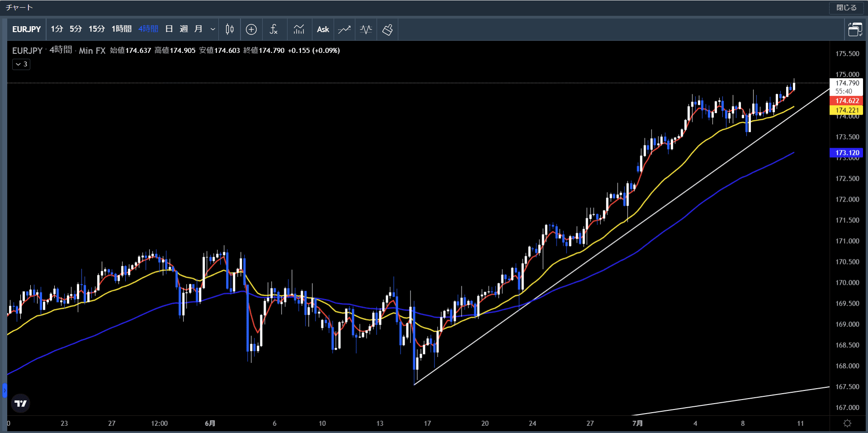This screenshot has height=433, width=868.
Task: Click the detach chart window icon
Action: (x=855, y=29)
